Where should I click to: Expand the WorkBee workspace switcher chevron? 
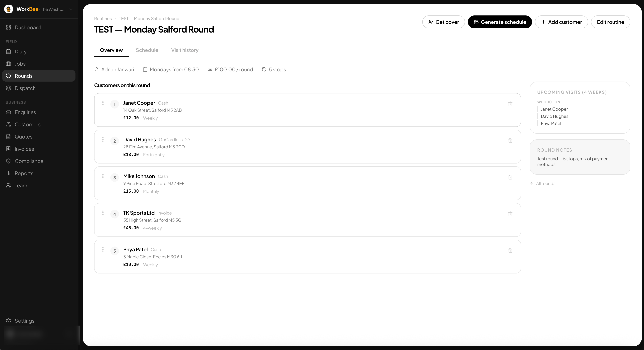click(x=71, y=9)
